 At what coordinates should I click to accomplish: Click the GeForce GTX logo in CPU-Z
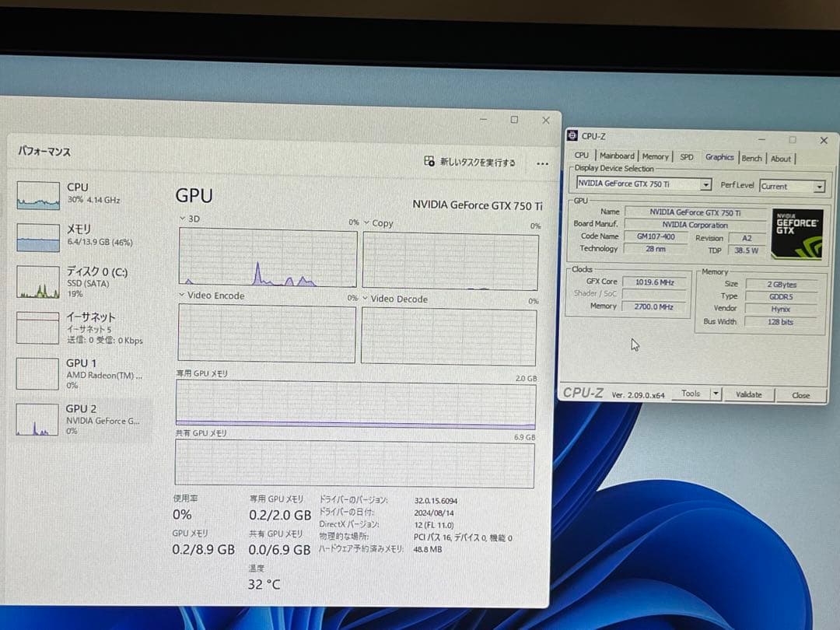(797, 233)
